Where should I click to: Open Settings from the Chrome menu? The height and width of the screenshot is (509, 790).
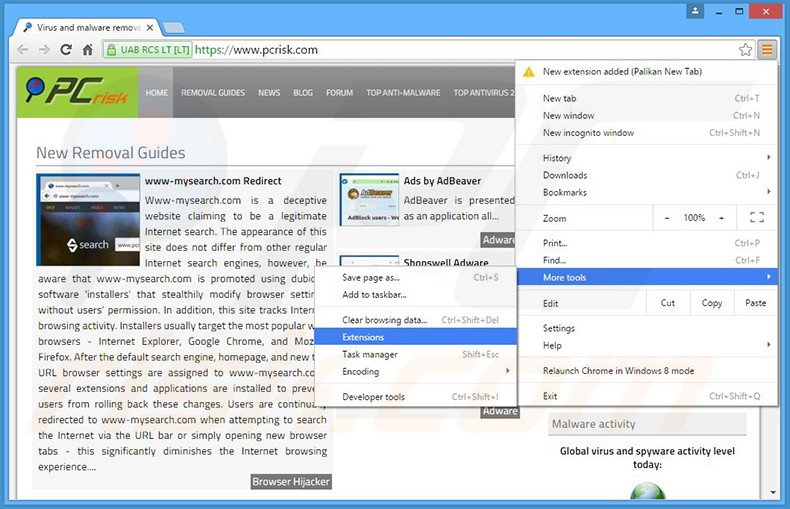646,328
